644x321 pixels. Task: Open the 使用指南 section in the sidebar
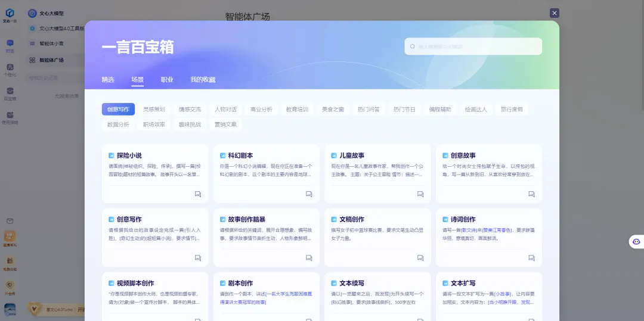10,118
